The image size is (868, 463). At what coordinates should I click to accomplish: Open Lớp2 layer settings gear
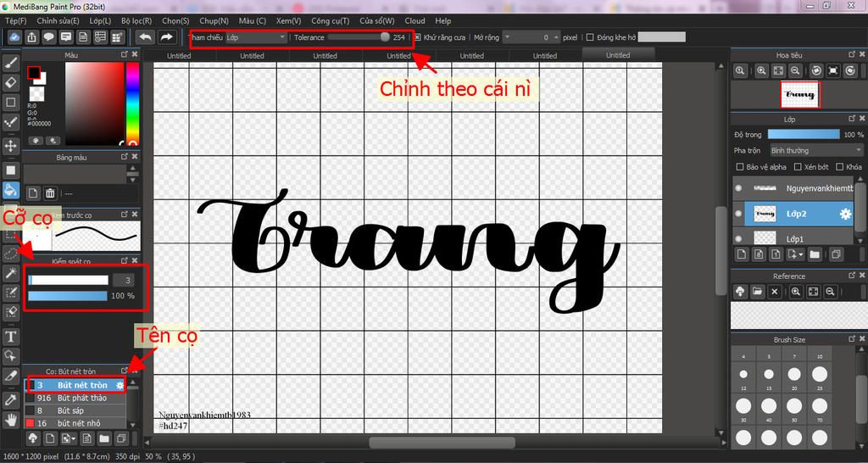point(845,214)
